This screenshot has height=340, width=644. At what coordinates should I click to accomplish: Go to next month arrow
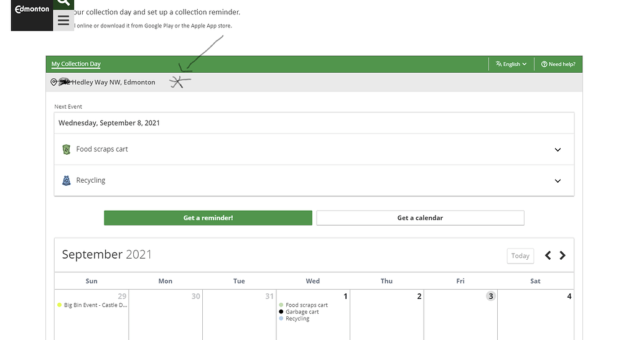click(x=562, y=255)
